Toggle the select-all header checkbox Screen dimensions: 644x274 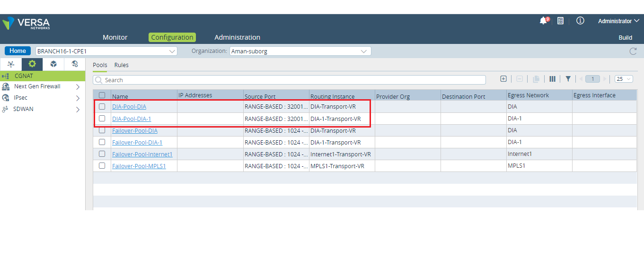click(x=102, y=95)
